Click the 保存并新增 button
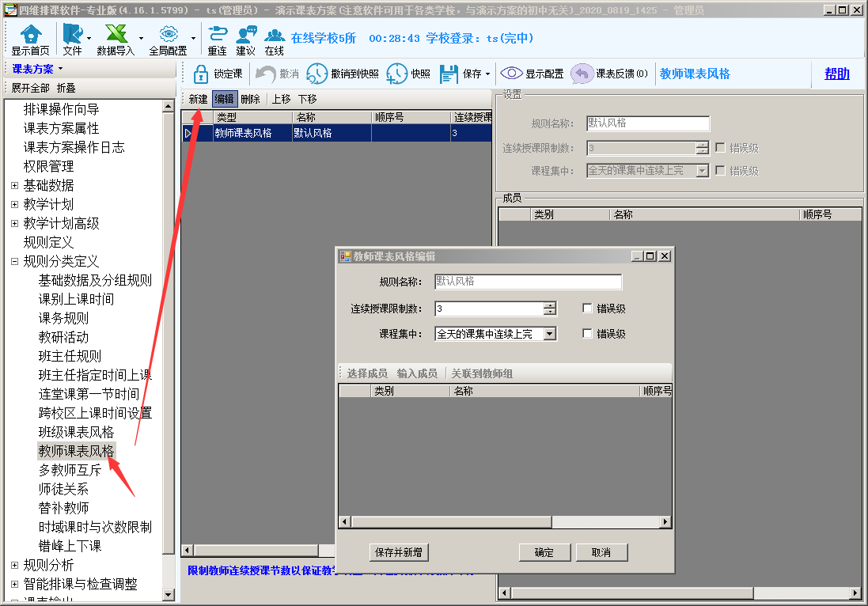The width and height of the screenshot is (868, 606). 399,552
